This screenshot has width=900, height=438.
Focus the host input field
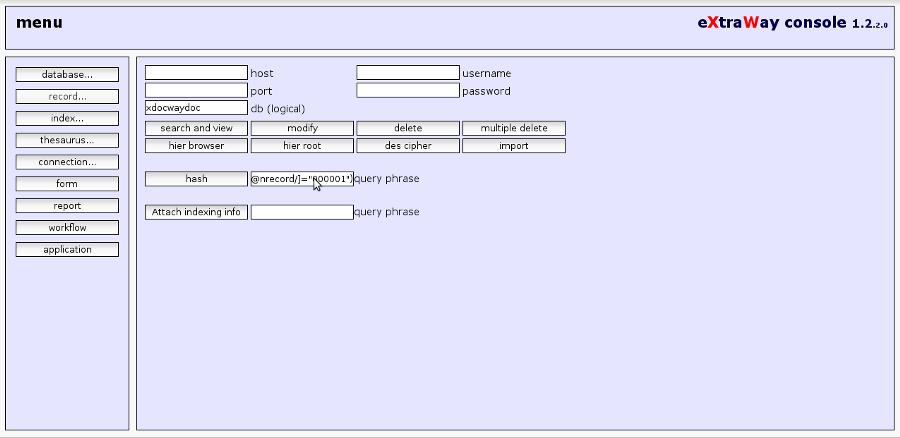tap(196, 73)
